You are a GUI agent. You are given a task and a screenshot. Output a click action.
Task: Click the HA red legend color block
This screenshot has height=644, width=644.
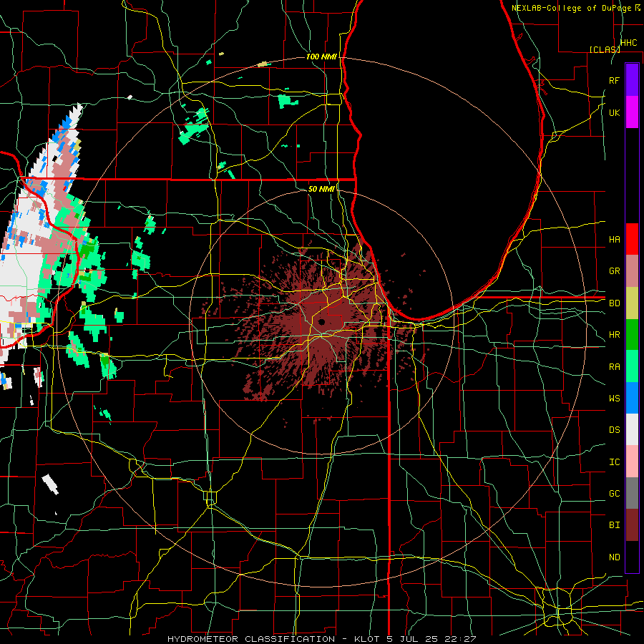tap(632, 239)
